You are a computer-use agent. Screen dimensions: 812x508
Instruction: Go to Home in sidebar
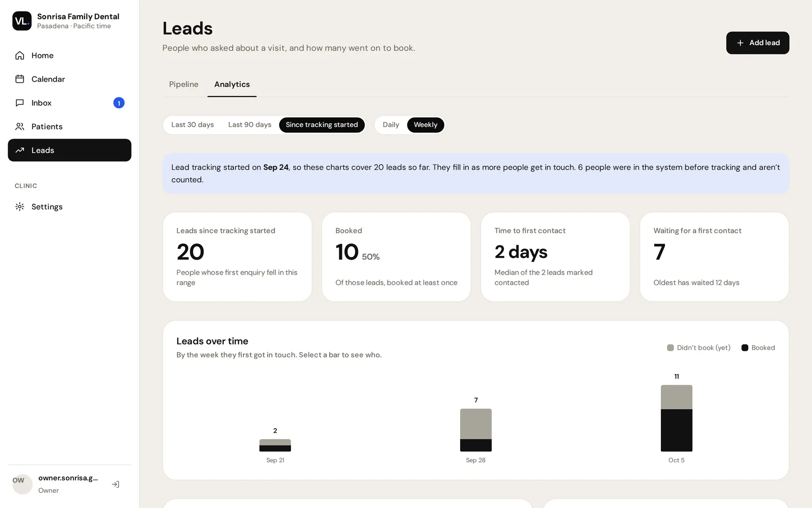(x=69, y=56)
